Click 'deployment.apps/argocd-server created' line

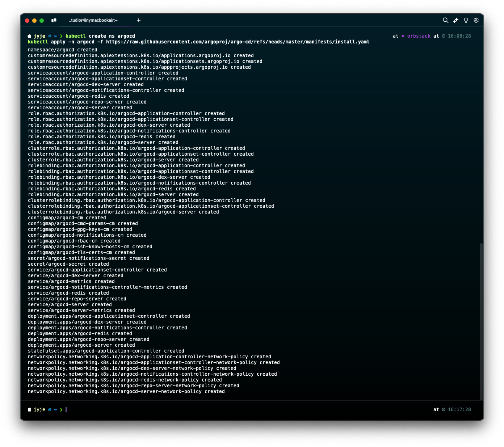[x=81, y=345]
